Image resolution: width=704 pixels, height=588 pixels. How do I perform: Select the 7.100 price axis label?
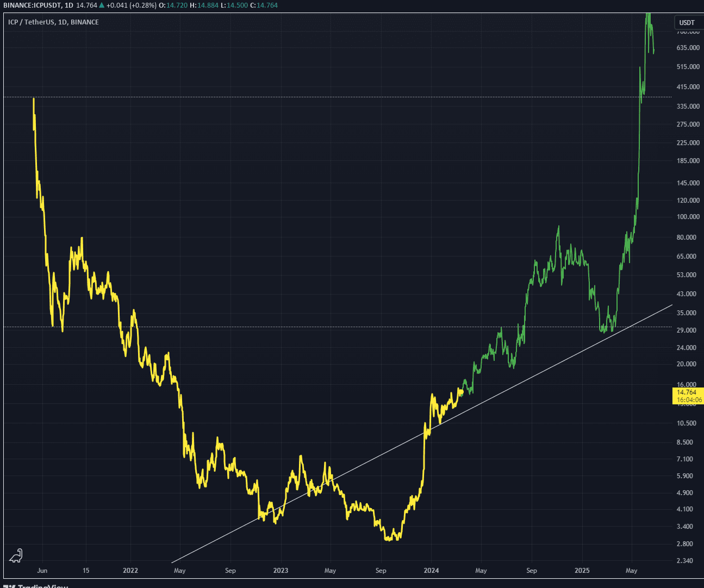click(684, 459)
